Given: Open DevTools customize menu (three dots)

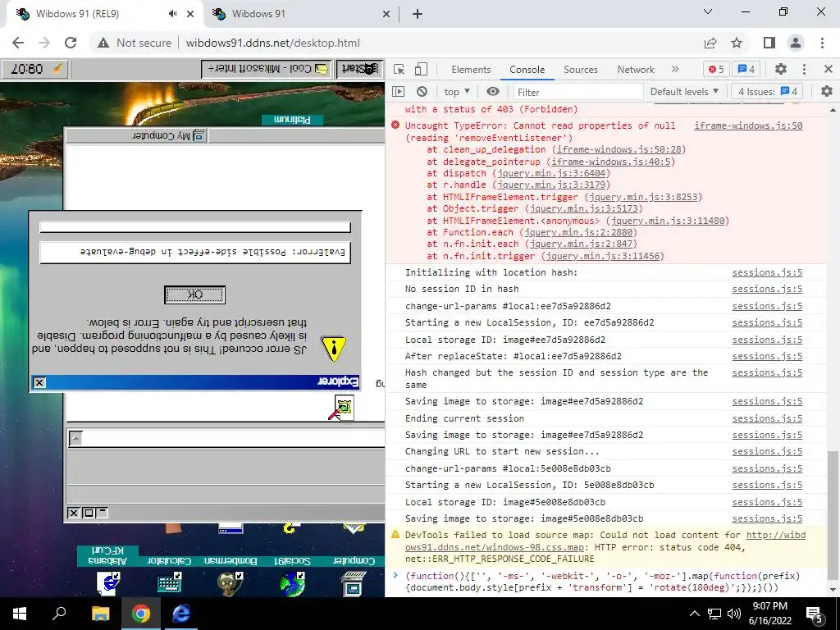Looking at the screenshot, I should 804,69.
